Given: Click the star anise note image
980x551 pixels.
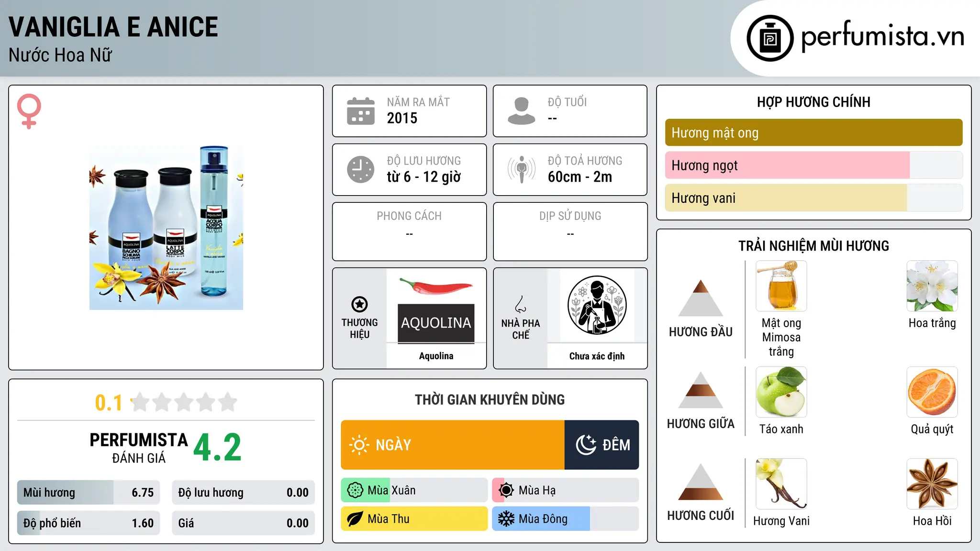Looking at the screenshot, I should tap(932, 484).
